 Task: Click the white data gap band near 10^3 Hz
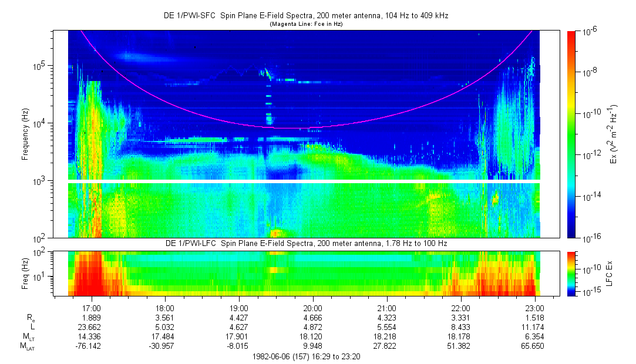[304, 181]
